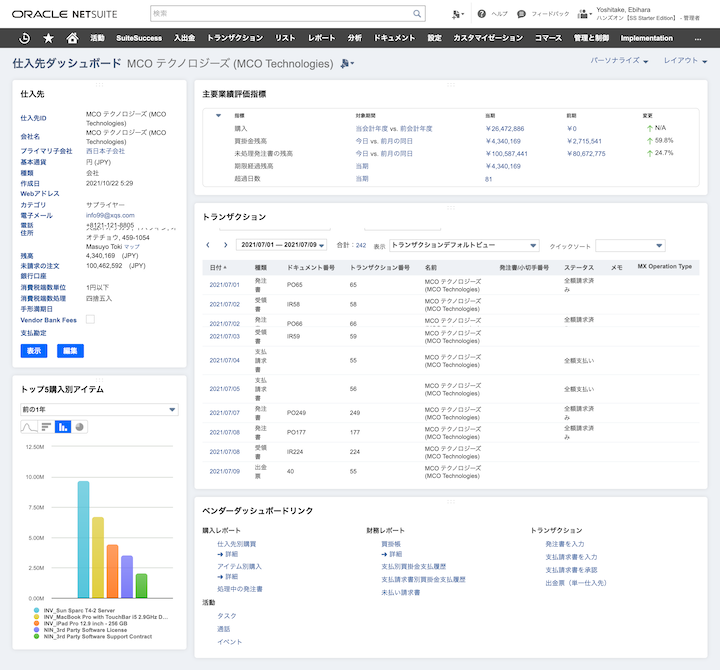Open the 西日本子会社 subsidiary link

105,151
